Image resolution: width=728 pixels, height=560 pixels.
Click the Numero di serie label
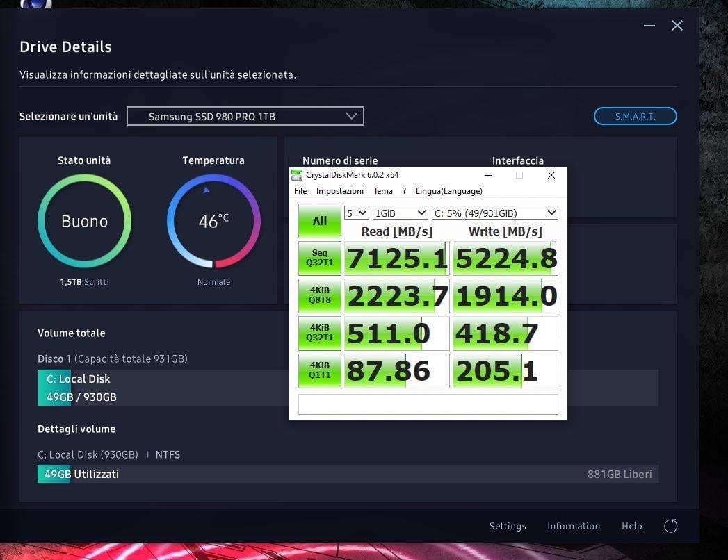click(340, 160)
